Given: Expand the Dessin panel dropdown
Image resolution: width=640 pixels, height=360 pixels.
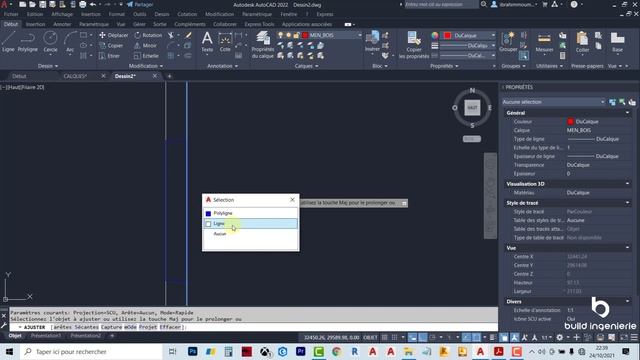Looking at the screenshot, I should tap(48, 66).
